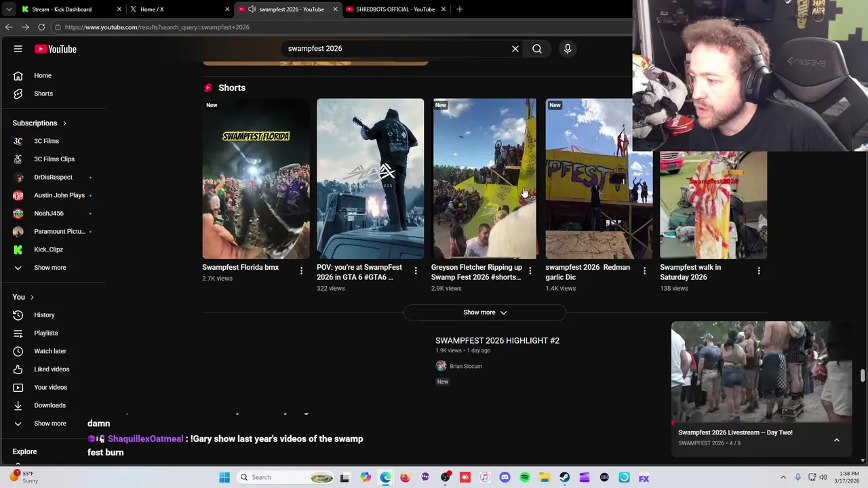Click the YouTube logo
The width and height of the screenshot is (868, 488).
pos(56,49)
